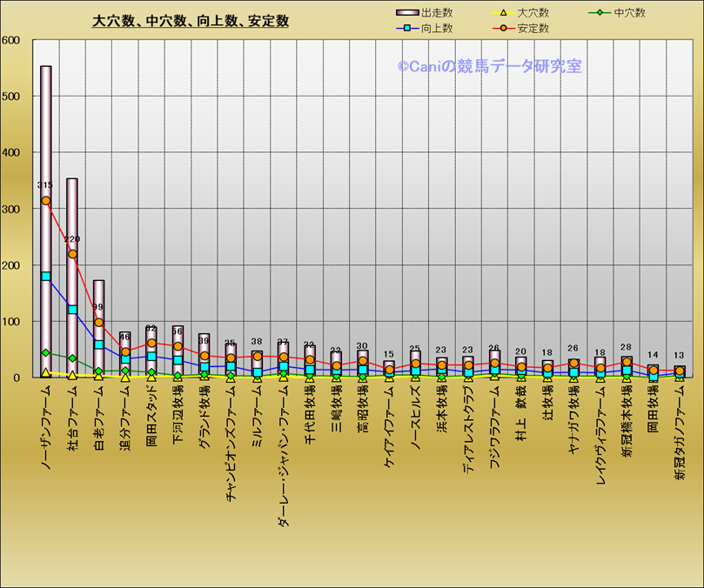The height and width of the screenshot is (588, 704).
Task: Click the 向上数 cyan square legend marker
Action: [x=406, y=29]
